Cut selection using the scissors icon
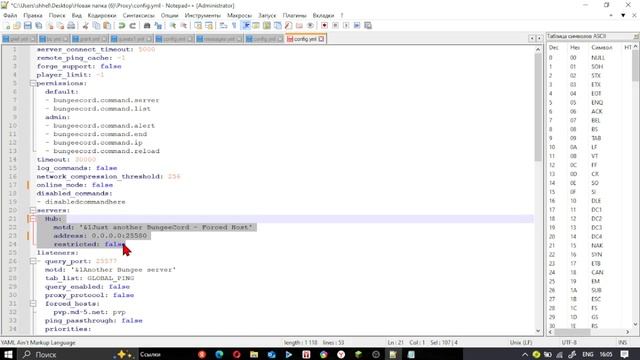The width and height of the screenshot is (640, 360). point(85,26)
